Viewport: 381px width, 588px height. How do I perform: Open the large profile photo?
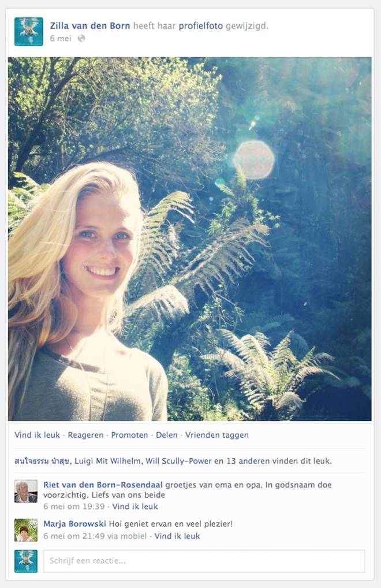pyautogui.click(x=190, y=239)
